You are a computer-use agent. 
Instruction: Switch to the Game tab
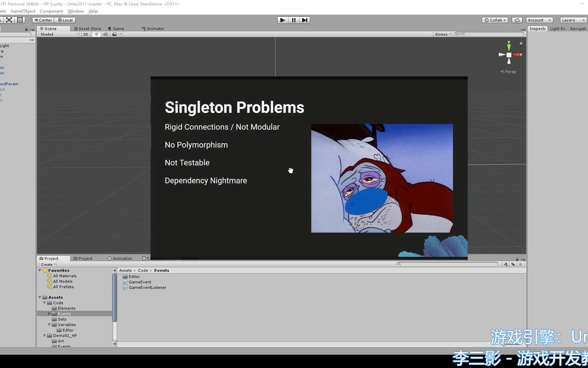(116, 29)
